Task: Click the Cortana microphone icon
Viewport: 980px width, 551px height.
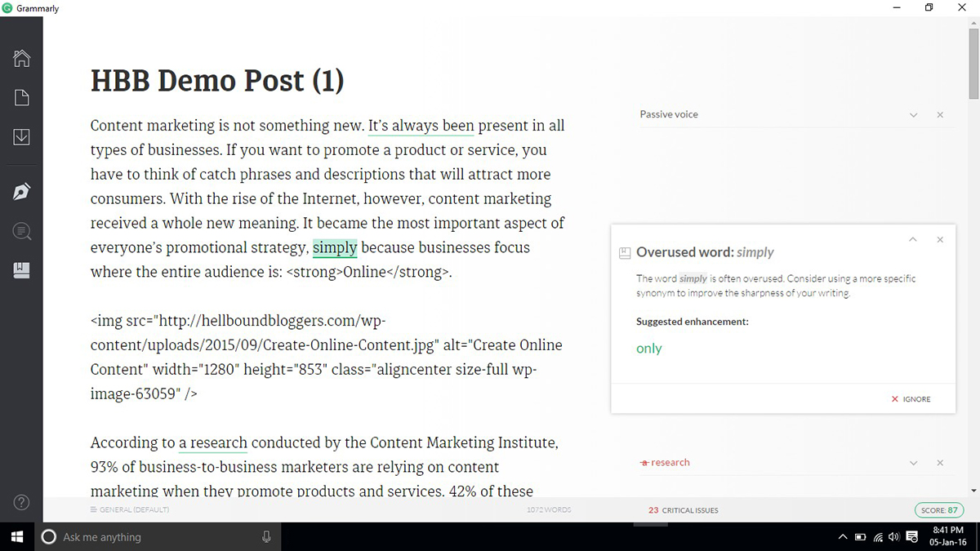Action: (266, 536)
